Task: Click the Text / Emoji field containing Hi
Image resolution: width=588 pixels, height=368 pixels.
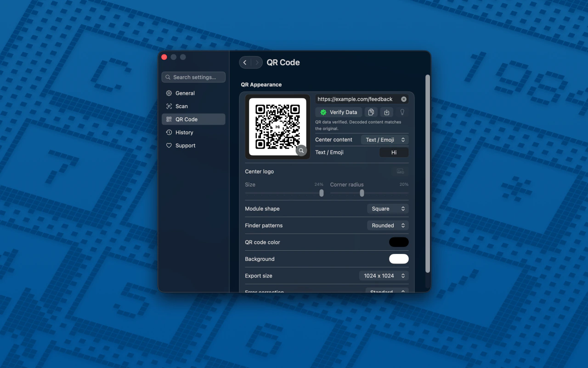Action: click(x=394, y=152)
